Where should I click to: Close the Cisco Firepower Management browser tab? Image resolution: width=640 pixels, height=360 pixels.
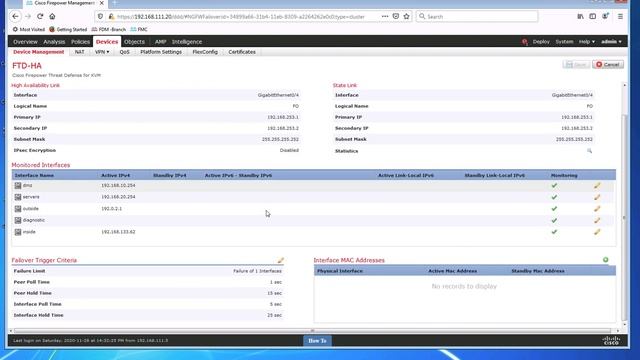[x=102, y=3]
